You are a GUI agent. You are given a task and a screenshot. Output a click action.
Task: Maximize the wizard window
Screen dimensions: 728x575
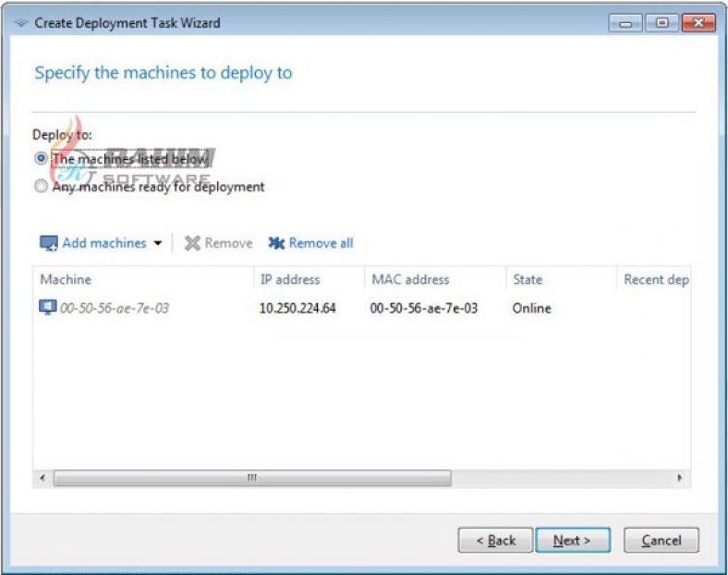[662, 23]
